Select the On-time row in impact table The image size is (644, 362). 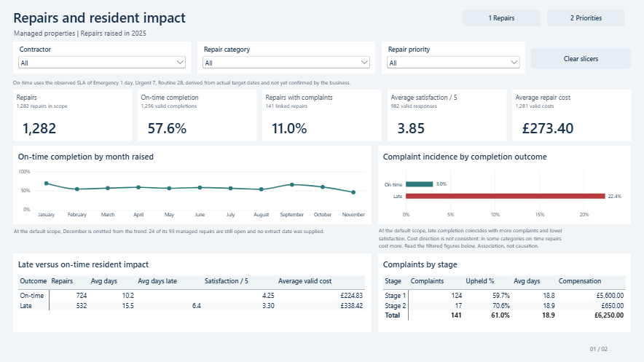[192, 296]
